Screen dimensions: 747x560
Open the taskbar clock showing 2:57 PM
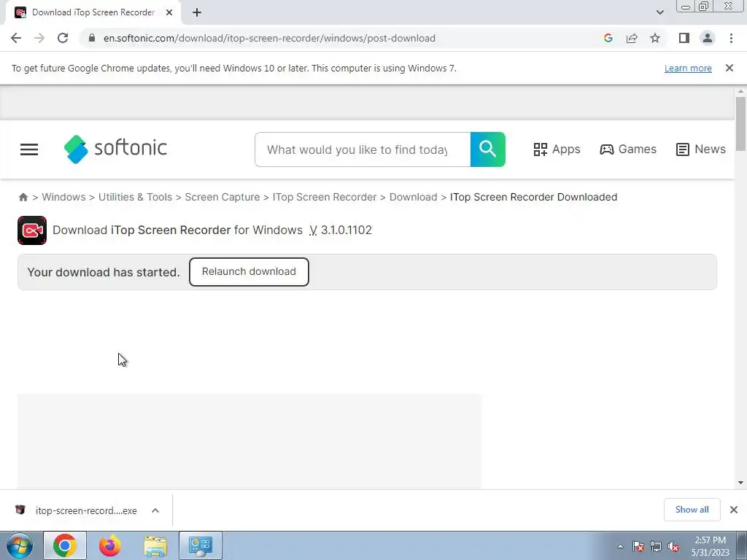click(710, 546)
